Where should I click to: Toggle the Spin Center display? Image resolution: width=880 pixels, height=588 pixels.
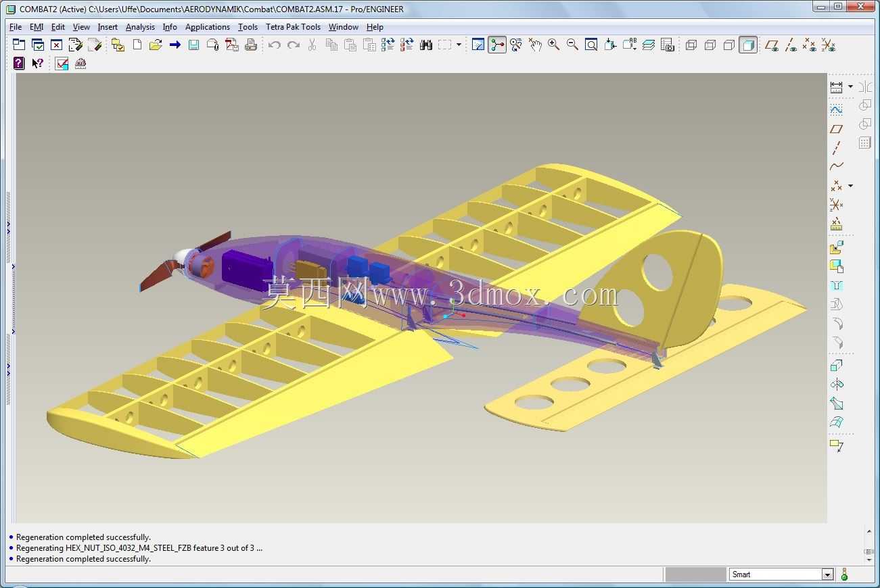tap(497, 45)
